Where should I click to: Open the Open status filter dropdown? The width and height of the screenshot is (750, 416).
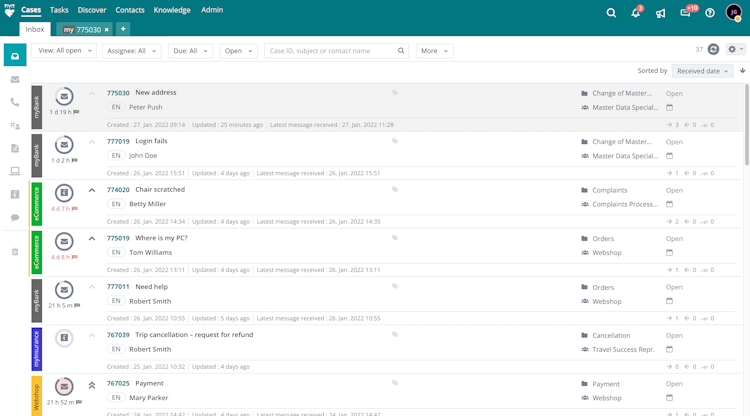(x=238, y=51)
